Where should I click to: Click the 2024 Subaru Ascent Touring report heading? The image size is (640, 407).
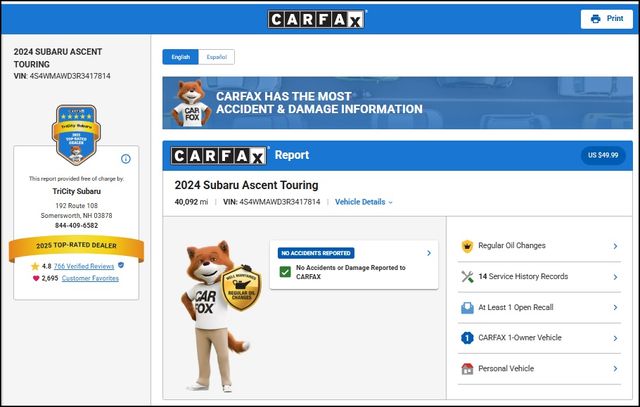click(247, 185)
